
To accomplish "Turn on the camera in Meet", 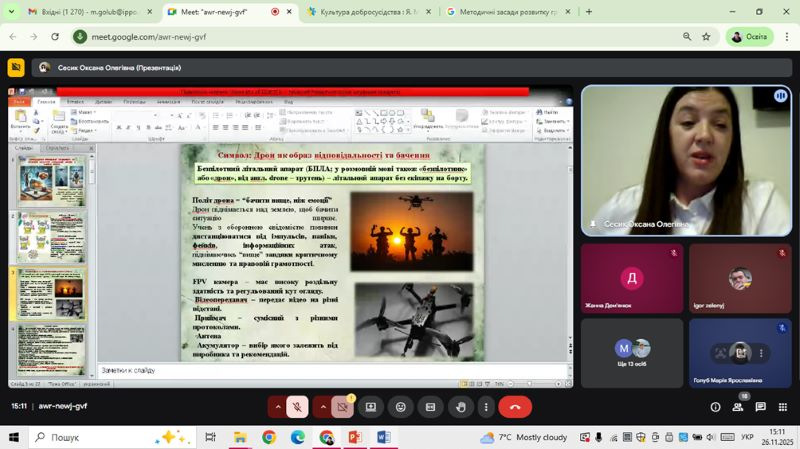I will pos(343,407).
